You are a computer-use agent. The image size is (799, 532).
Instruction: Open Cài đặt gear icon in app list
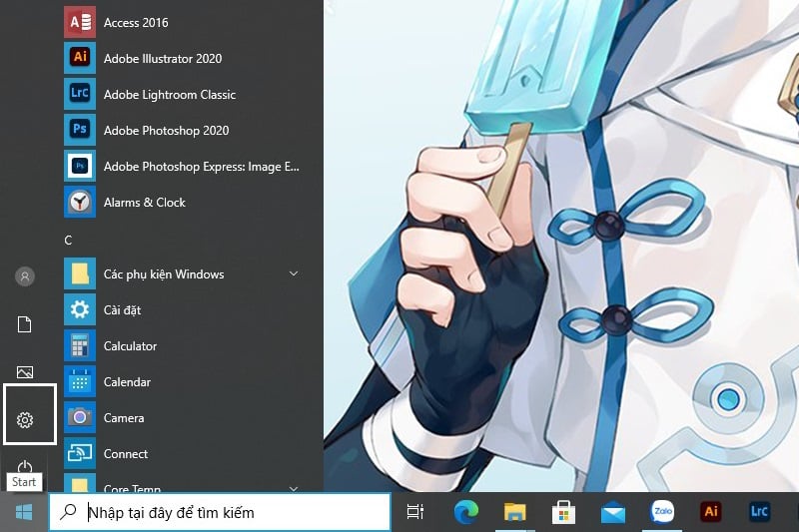80,309
